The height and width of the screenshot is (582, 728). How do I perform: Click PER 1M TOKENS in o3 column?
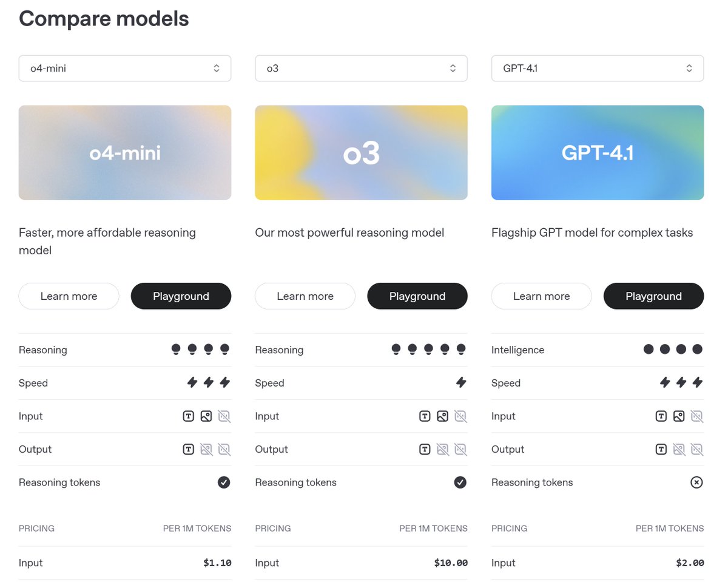point(433,529)
